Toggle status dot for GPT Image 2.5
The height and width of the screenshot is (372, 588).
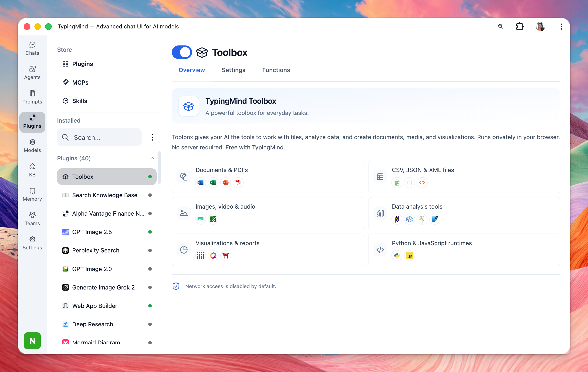coord(150,232)
